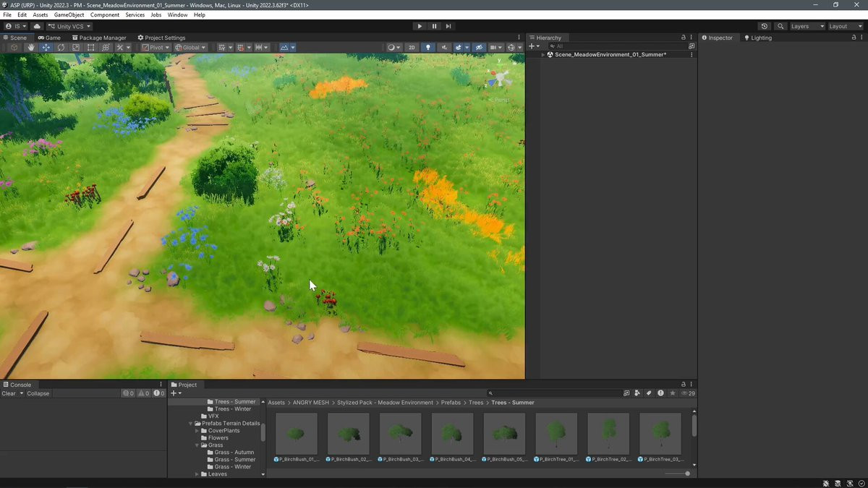Open the Pivot handle position dropdown
Image resolution: width=868 pixels, height=488 pixels.
(156, 48)
